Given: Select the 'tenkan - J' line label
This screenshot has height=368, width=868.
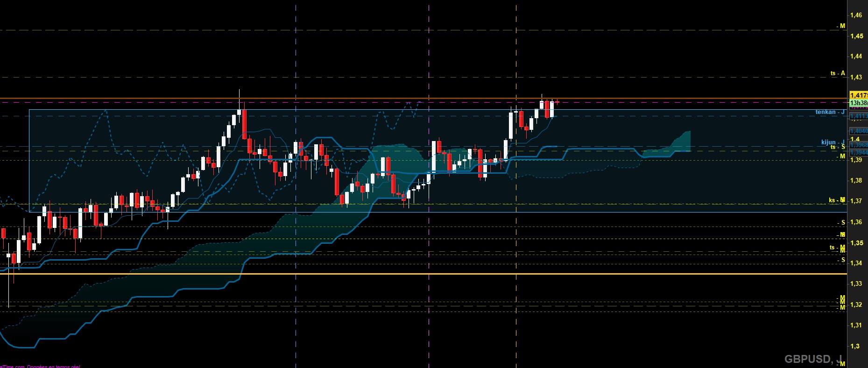Looking at the screenshot, I should 830,112.
